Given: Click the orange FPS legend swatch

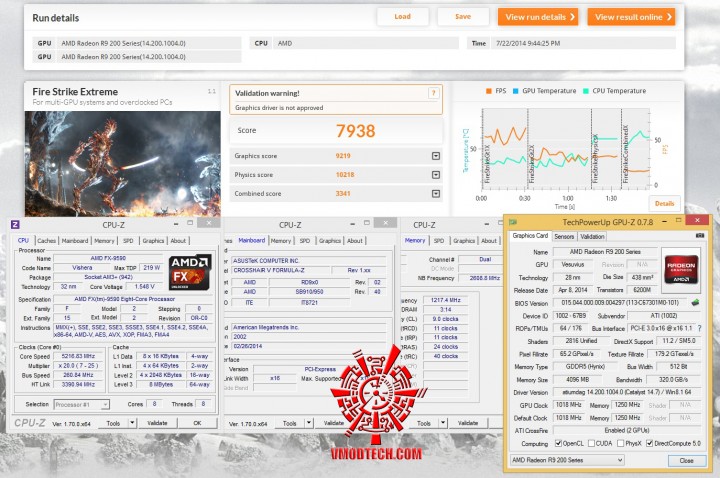Looking at the screenshot, I should click(x=489, y=91).
